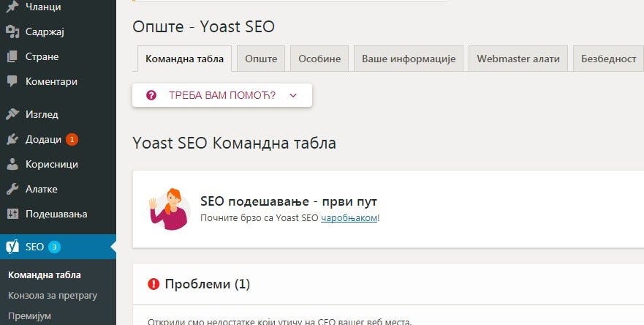Screen dimensions: 644x325
Task: Click the red Проблеми alert icon
Action: (154, 284)
